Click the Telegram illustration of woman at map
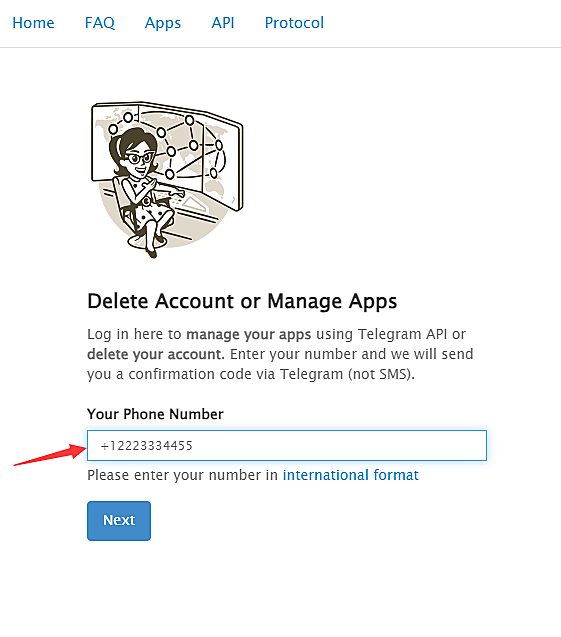Viewport: 561px width, 637px height. point(167,180)
